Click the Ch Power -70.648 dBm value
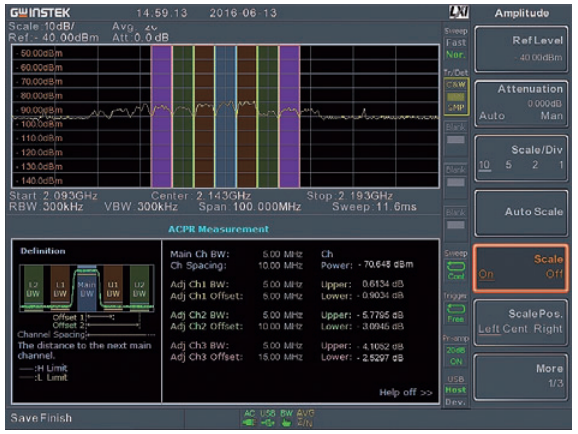Viewport: 578px width, 434px height. click(386, 264)
